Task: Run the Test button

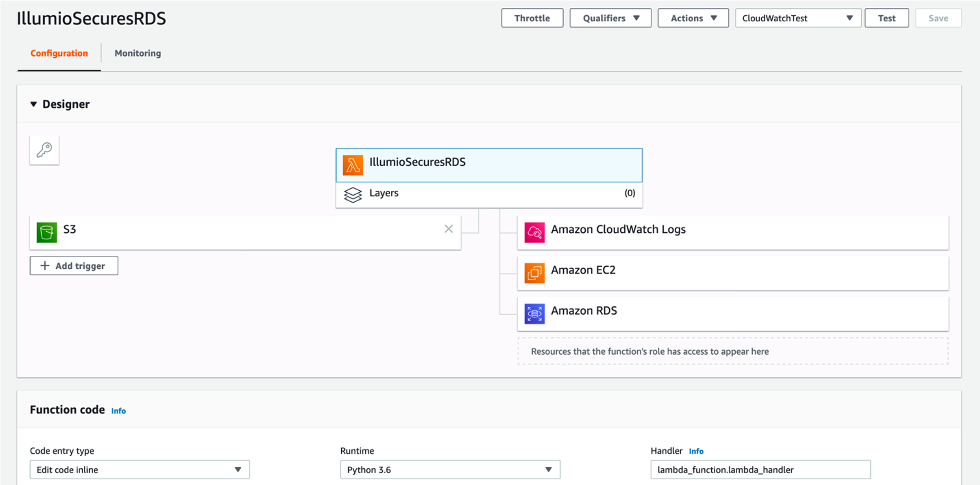Action: 886,18
